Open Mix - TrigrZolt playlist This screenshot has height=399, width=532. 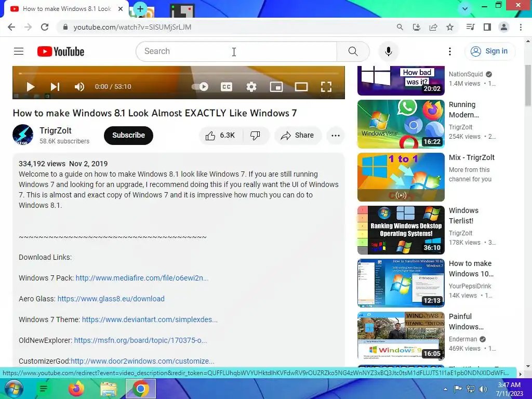coord(401,177)
